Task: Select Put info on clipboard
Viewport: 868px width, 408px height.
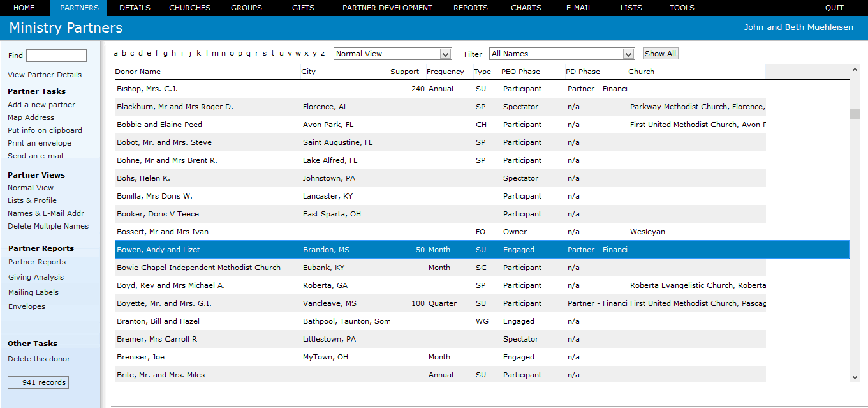Action: [45, 130]
